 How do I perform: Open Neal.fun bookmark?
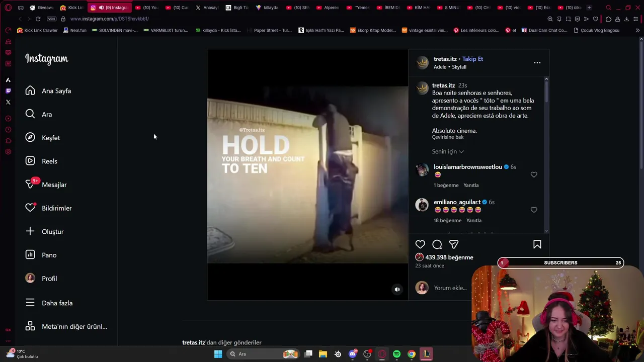[74, 30]
